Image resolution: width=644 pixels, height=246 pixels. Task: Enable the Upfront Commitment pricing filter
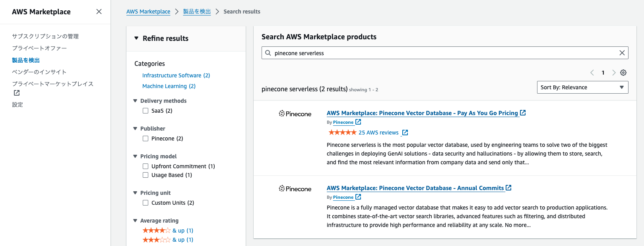[145, 166]
